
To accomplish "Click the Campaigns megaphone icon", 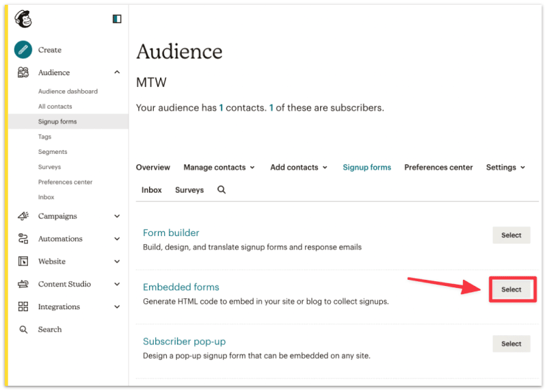I will 23,216.
